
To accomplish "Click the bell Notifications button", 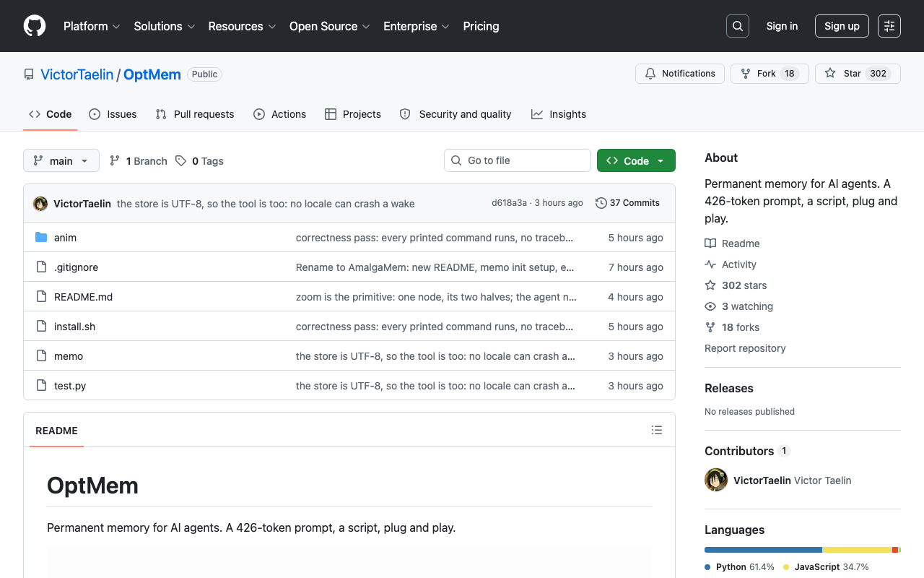I will tap(680, 74).
